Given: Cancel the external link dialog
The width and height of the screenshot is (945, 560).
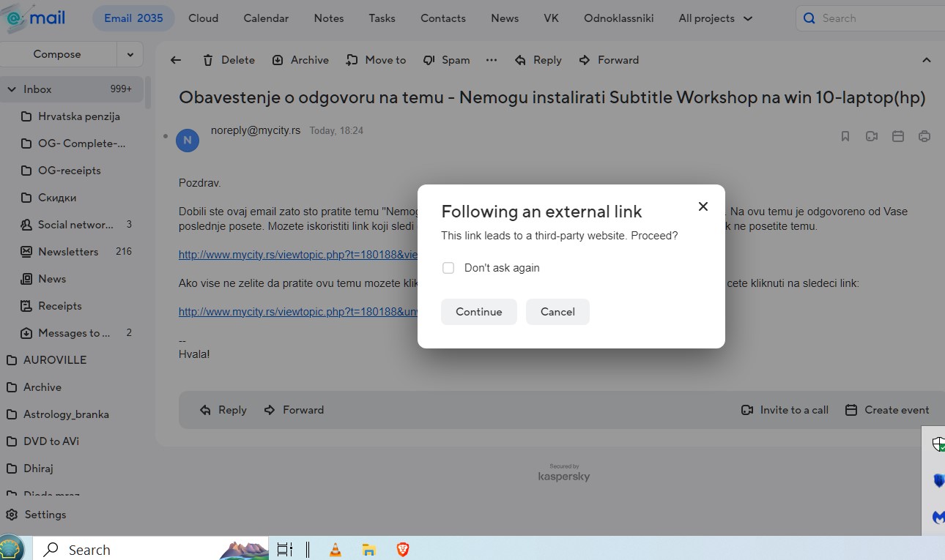Looking at the screenshot, I should 557,312.
